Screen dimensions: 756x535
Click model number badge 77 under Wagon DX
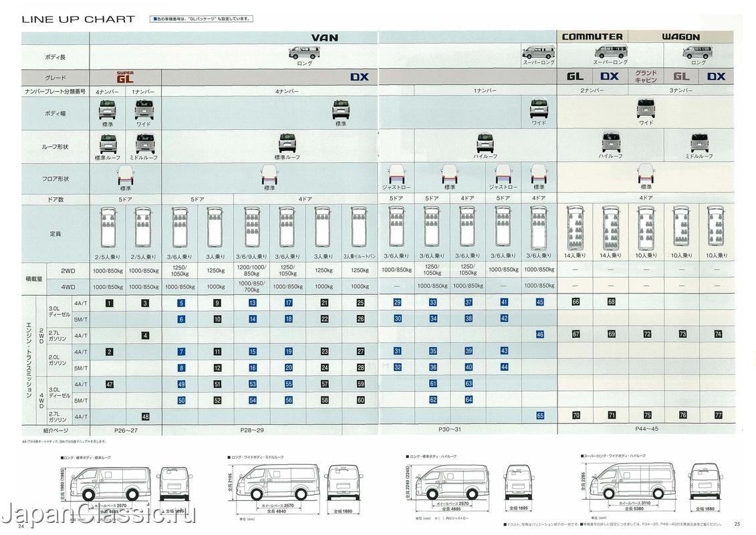point(718,415)
